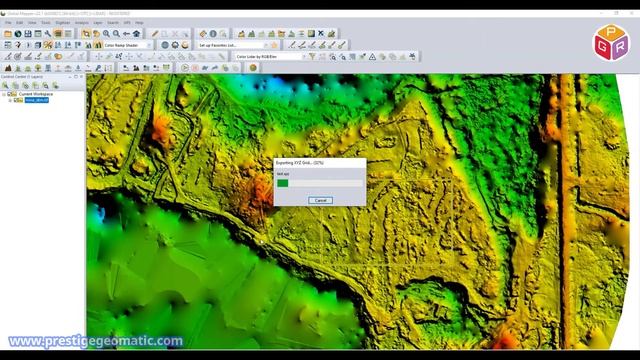Screen dimensions: 640x360
Task: Open the Edit menu
Action: pos(20,23)
